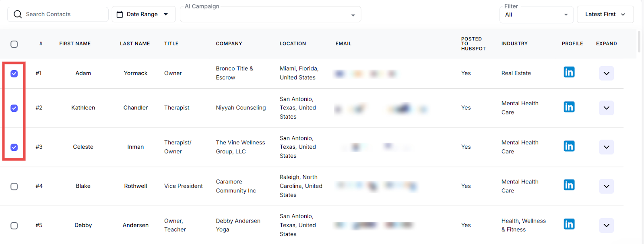644x244 pixels.
Task: Select the checkbox for Blake Rothwell
Action: click(14, 186)
